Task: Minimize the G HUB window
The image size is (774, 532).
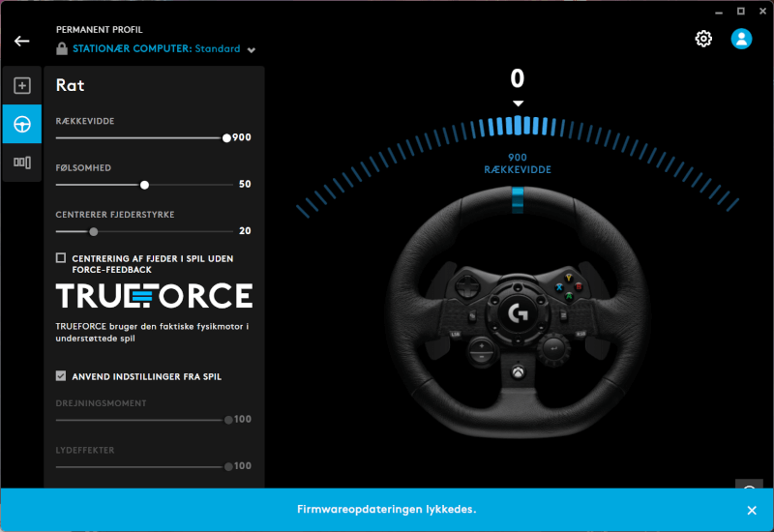Action: coord(719,12)
